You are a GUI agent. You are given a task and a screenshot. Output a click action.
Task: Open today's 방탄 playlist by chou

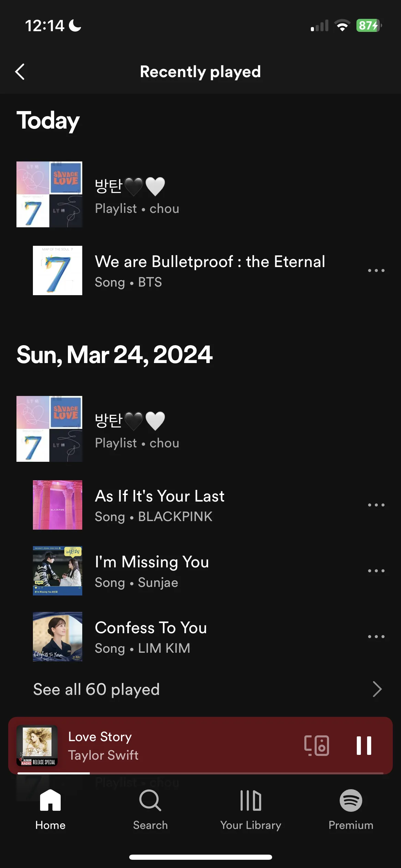pos(200,194)
